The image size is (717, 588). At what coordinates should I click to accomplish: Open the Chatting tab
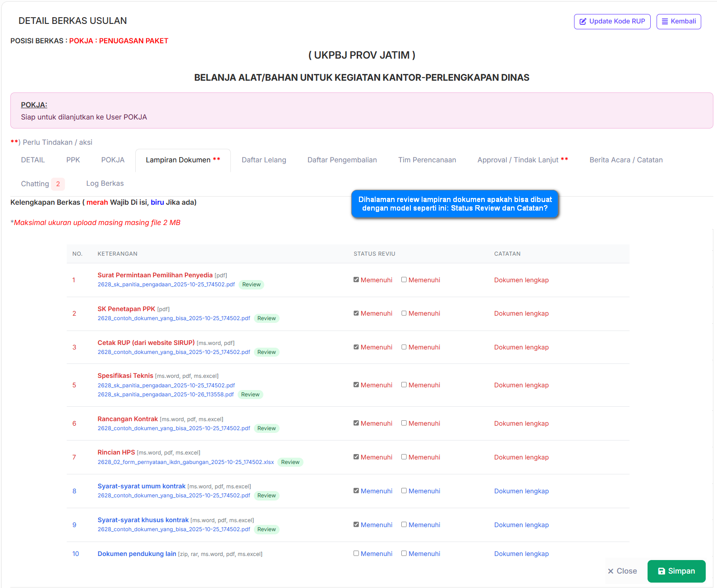(35, 184)
